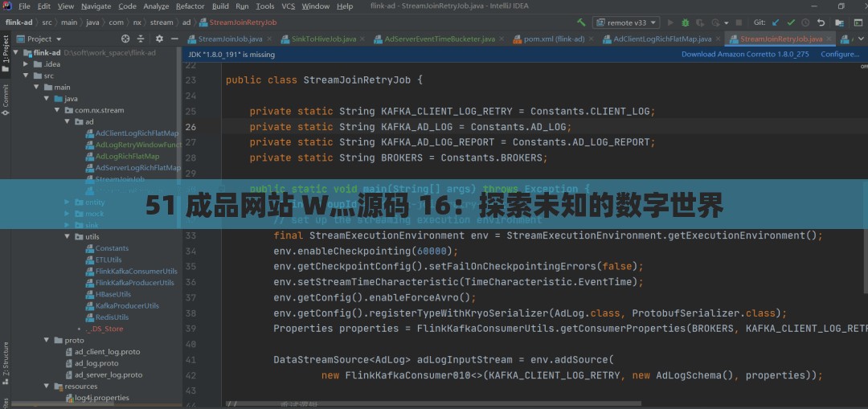The height and width of the screenshot is (409, 868).
Task: Click the Git Commit checkmark icon
Action: [791, 22]
